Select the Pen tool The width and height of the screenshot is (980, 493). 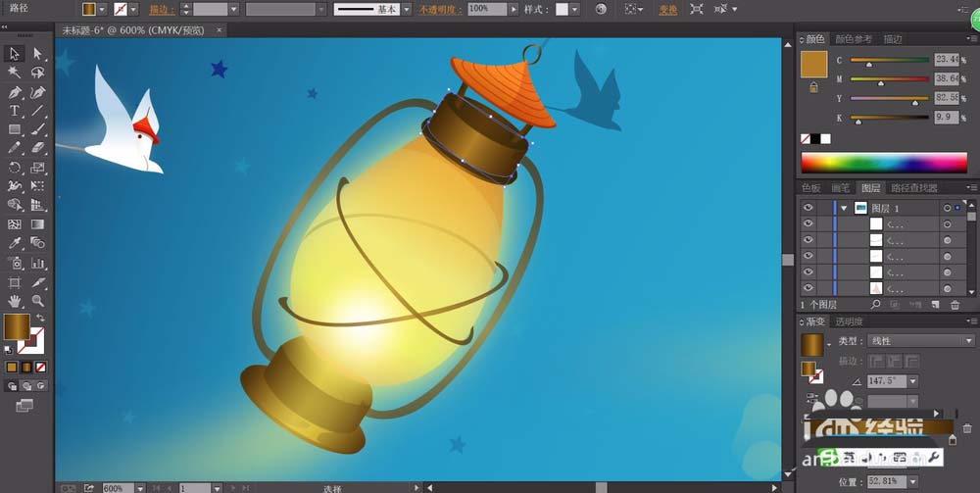(x=15, y=92)
